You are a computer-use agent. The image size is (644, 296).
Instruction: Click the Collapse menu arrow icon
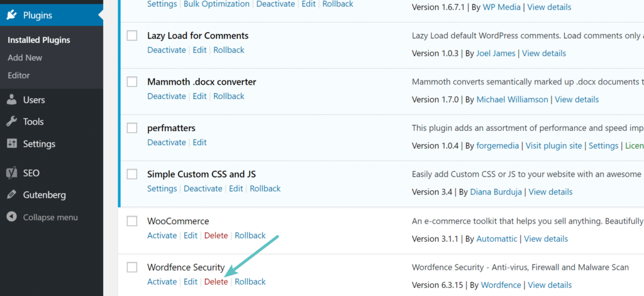[11, 217]
